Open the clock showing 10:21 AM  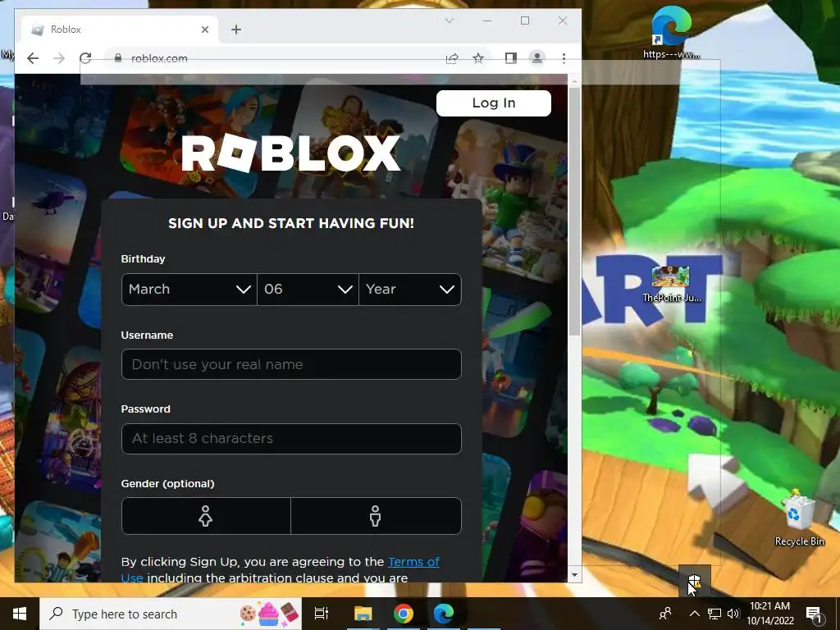click(x=769, y=614)
